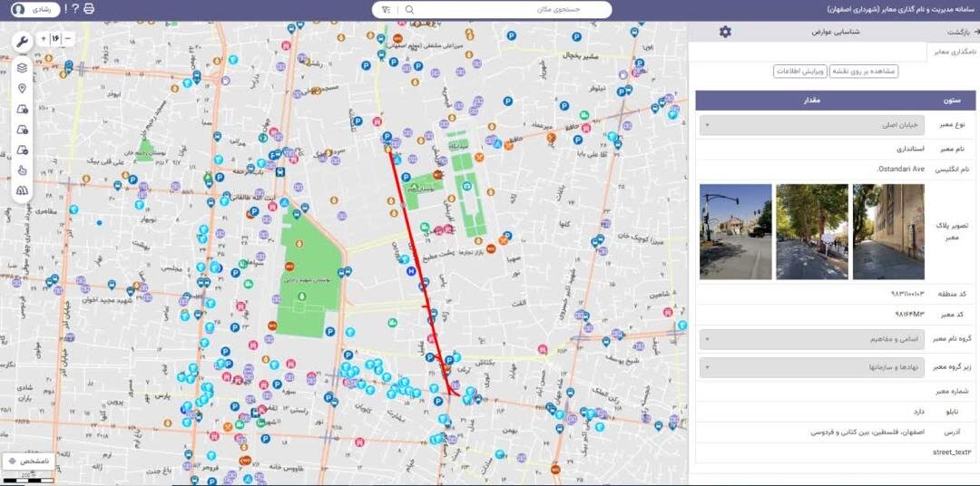
Task: Open the leftmost street sign photo thumbnail
Action: click(735, 232)
